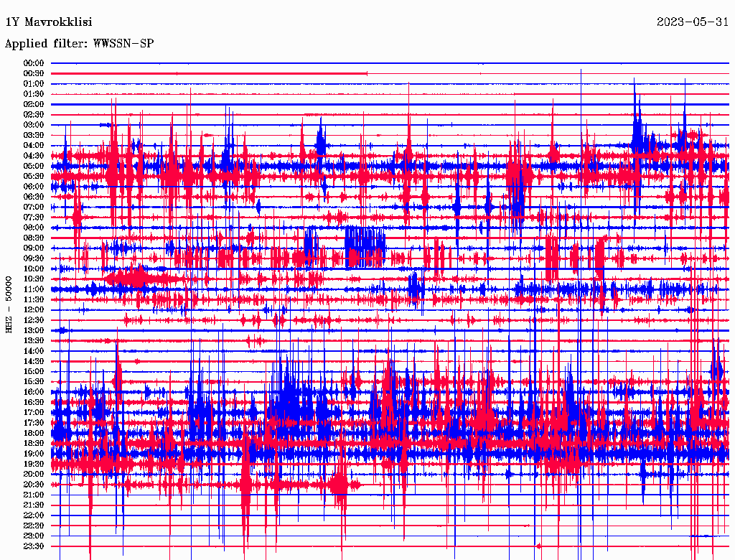Image resolution: width=735 pixels, height=560 pixels.
Task: Select the 09:00 time label
Action: click(33, 248)
